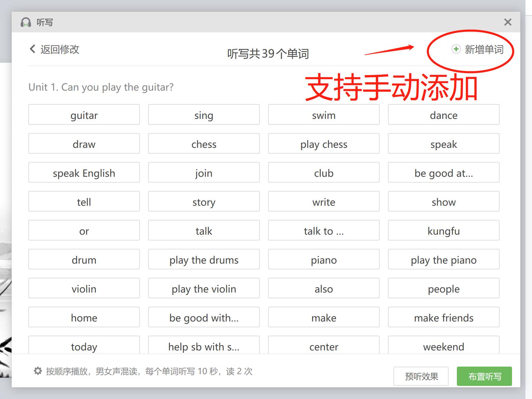Select the word "chess"

(x=204, y=143)
